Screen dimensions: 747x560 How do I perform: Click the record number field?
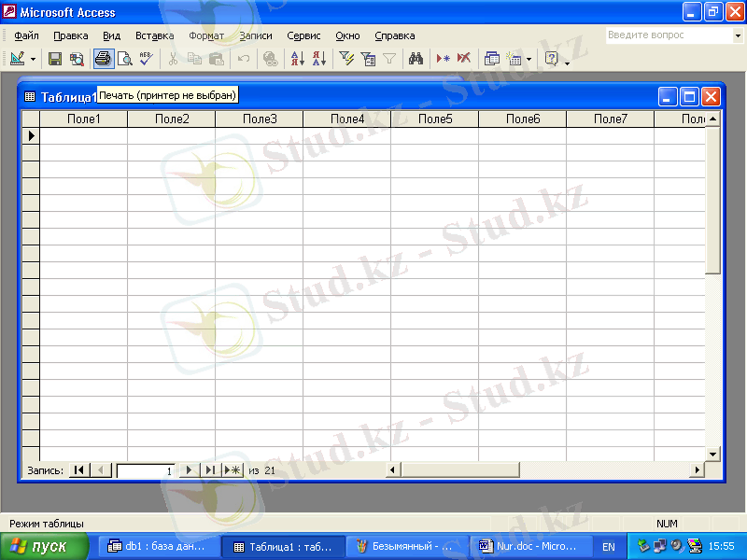point(146,470)
